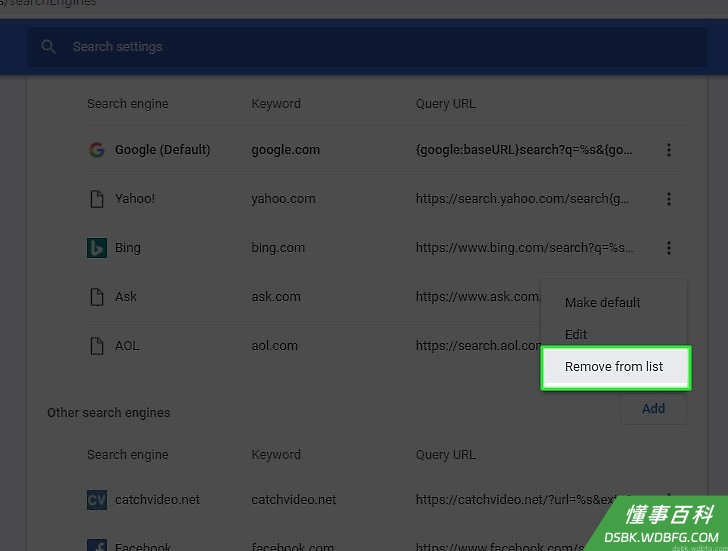Click the Add button for other search engines
Screen dimensions: 728x551
point(653,408)
